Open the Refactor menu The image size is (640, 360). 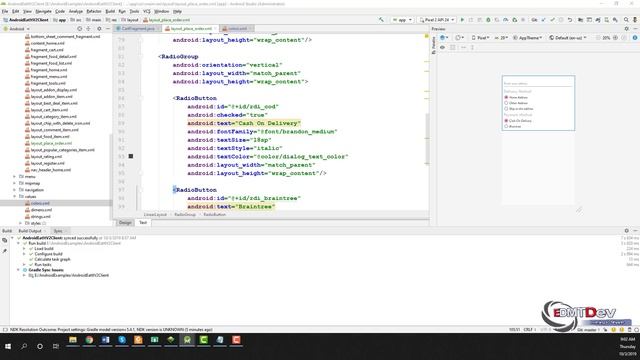tap(94, 11)
